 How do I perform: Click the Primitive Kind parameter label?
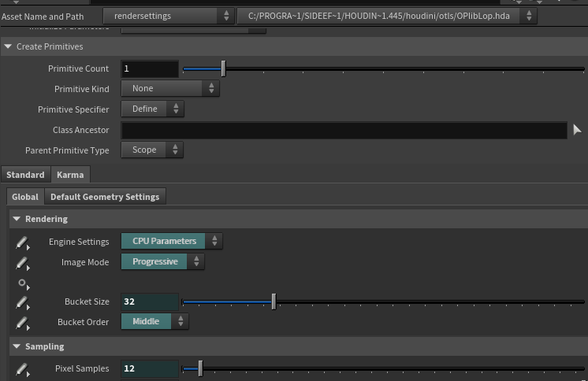point(82,89)
